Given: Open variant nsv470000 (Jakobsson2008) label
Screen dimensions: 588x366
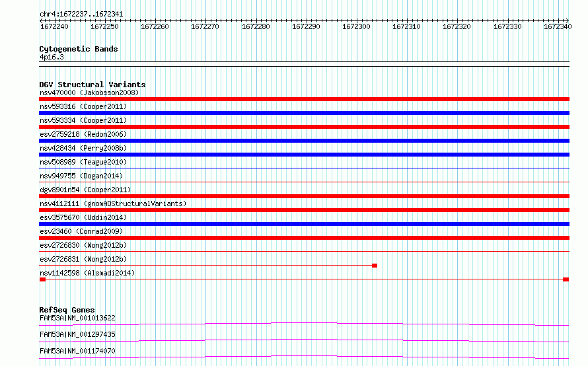Looking at the screenshot, I should pyautogui.click(x=89, y=92).
